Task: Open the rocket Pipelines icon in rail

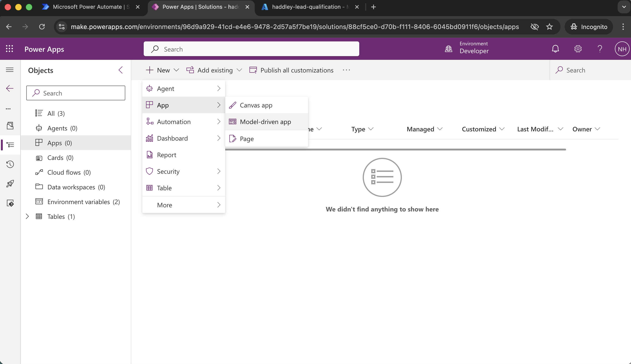Action: coord(10,184)
